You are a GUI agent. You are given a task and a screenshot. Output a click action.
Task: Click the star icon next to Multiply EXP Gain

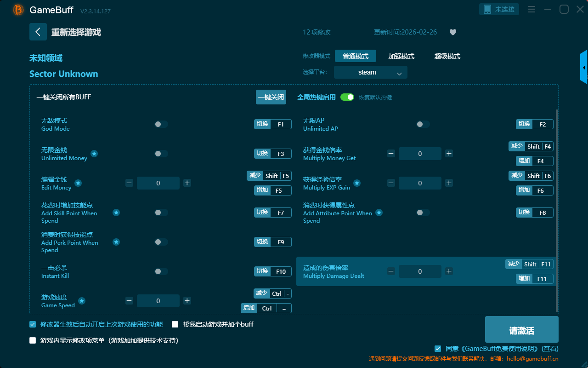(357, 183)
